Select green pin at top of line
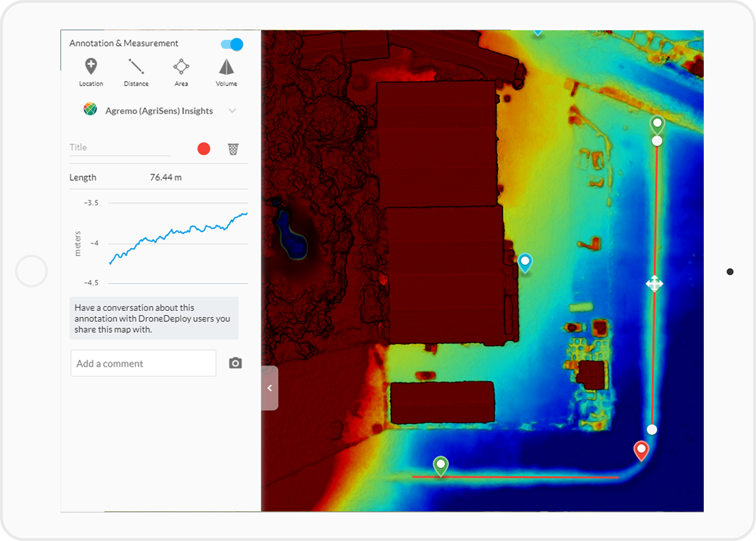 (657, 124)
